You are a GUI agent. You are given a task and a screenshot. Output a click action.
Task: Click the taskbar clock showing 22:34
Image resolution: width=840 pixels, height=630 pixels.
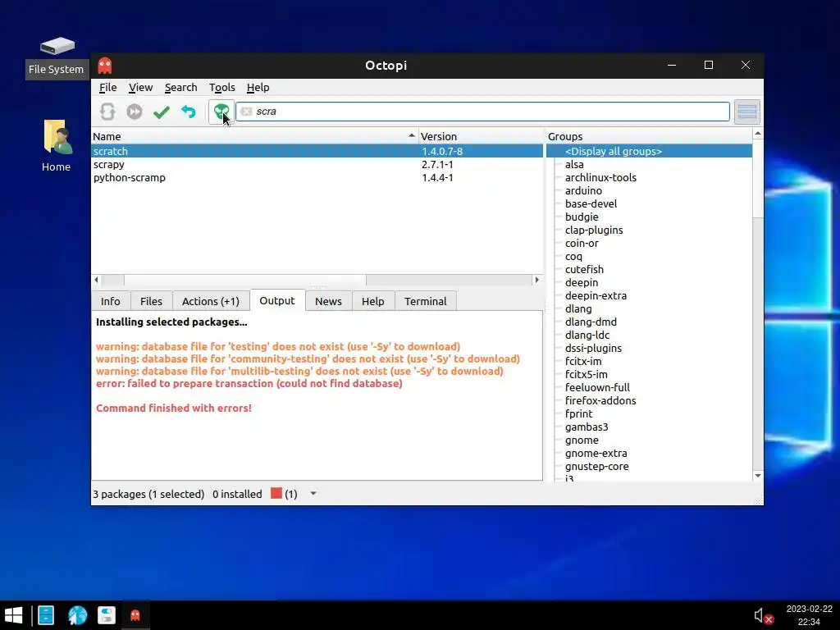809,615
